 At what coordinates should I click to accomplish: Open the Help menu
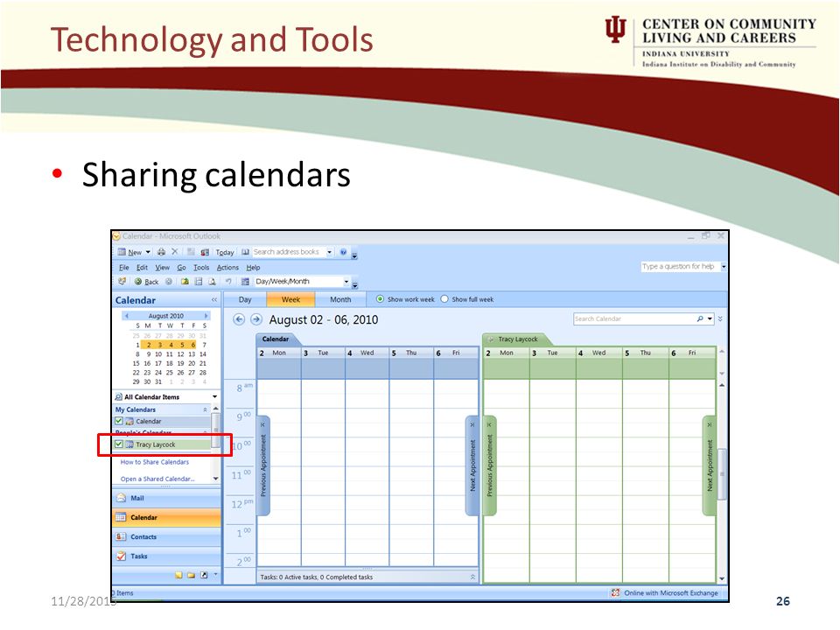253,268
